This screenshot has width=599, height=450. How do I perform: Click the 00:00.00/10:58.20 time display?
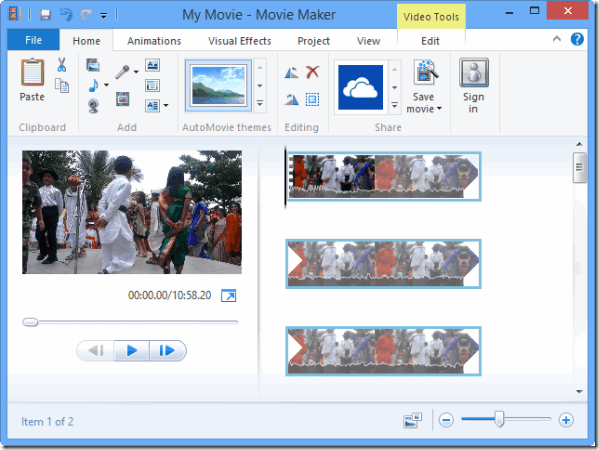(170, 295)
